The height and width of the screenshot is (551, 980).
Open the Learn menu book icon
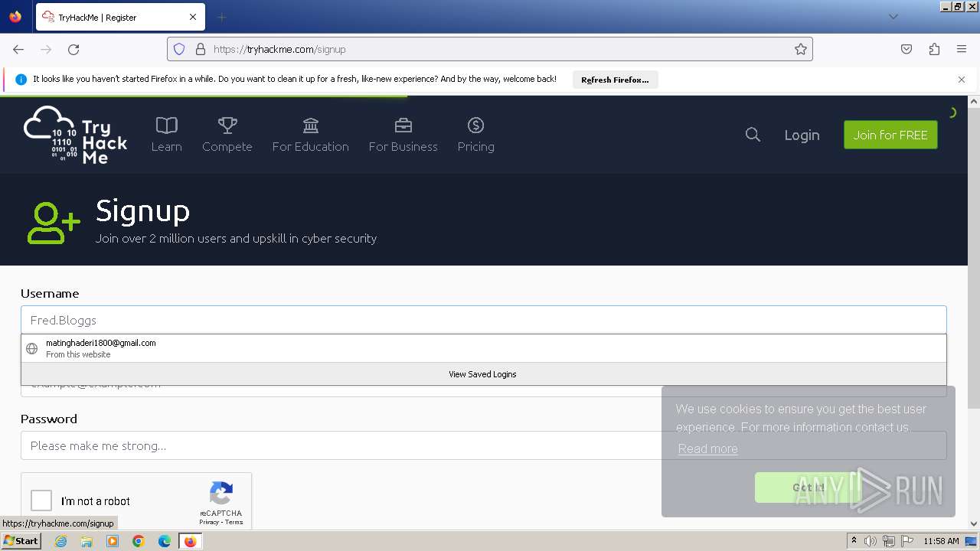(166, 125)
